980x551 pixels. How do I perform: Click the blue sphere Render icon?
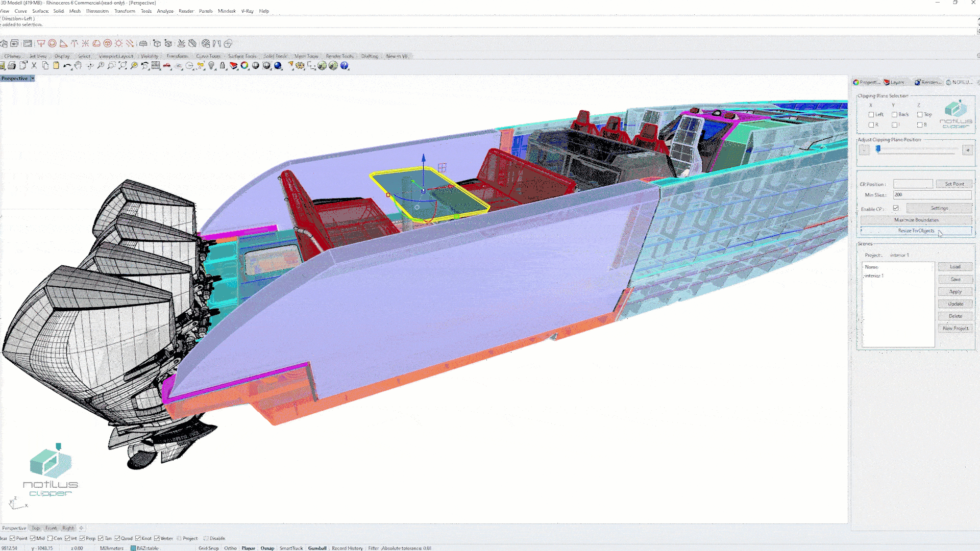tap(278, 65)
